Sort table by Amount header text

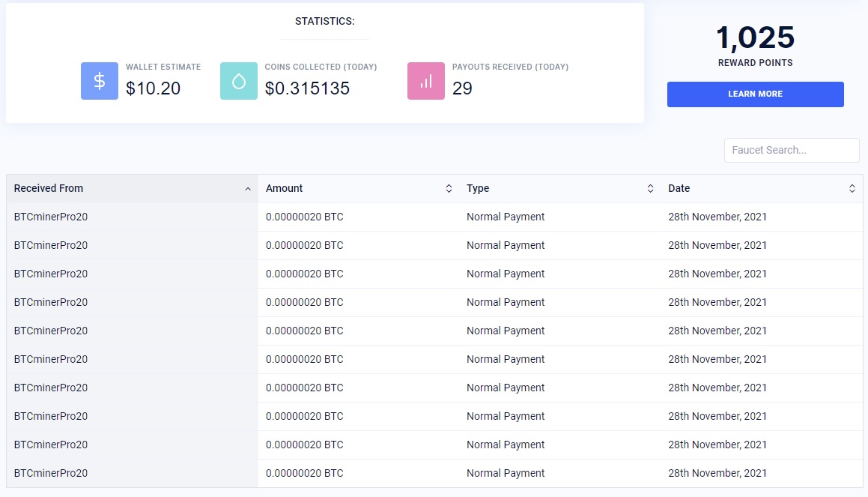(x=285, y=188)
